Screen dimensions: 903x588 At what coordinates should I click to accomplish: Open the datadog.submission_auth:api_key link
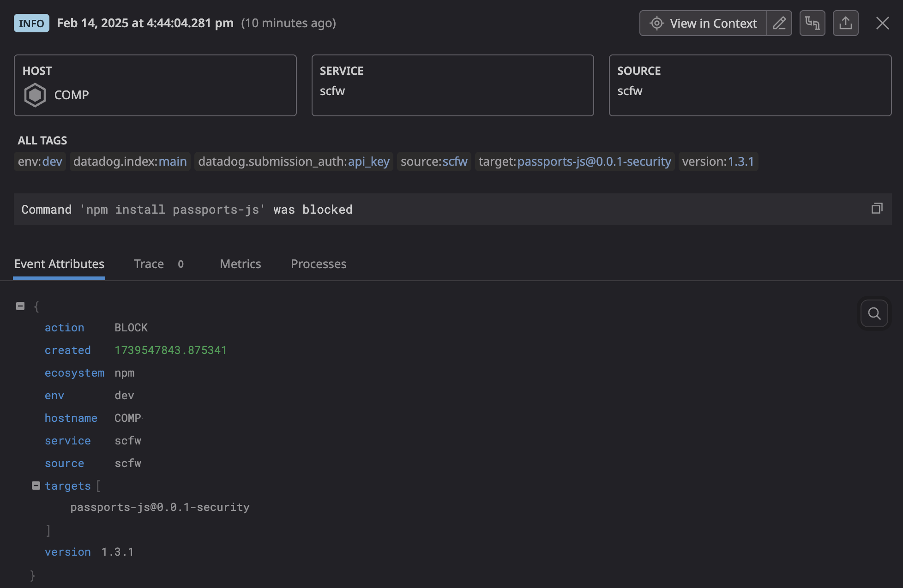click(294, 162)
